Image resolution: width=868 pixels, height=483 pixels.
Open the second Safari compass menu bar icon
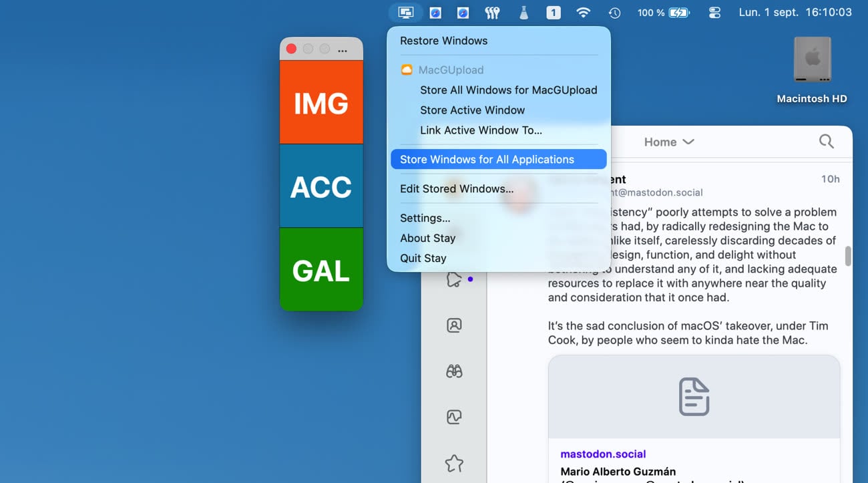[463, 13]
